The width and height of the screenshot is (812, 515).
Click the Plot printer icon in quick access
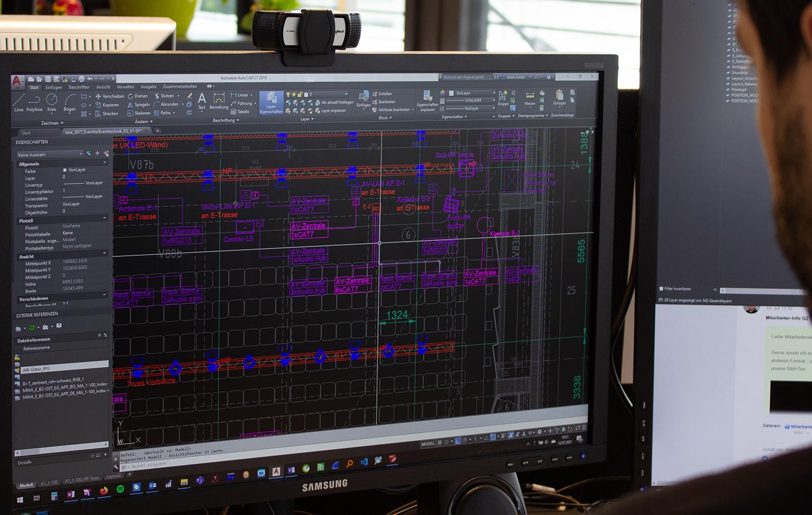click(81, 79)
